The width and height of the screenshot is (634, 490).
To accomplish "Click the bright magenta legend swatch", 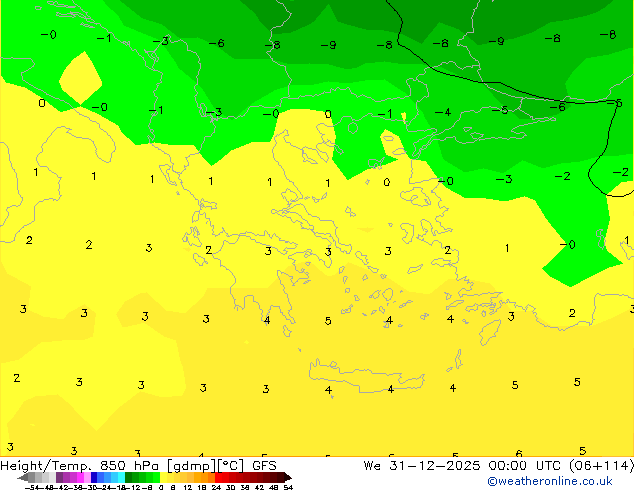I will 80,477.
